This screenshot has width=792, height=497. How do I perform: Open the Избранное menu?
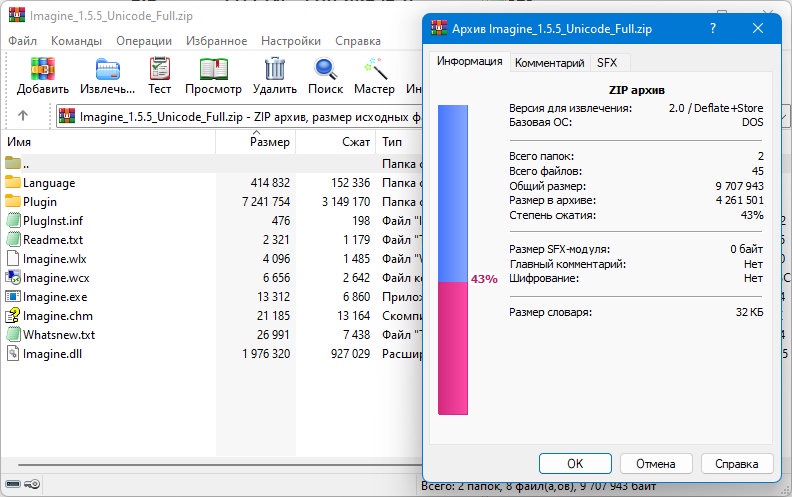tap(217, 41)
